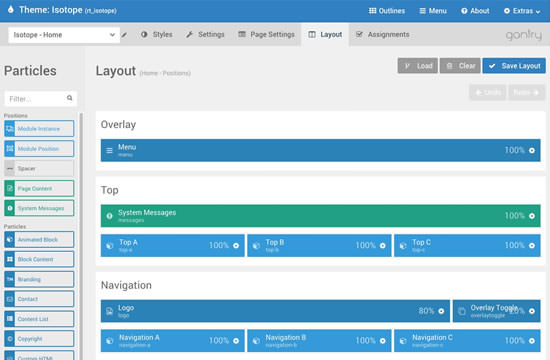The height and width of the screenshot is (360, 550).
Task: Open settings gear on Menu particle
Action: [532, 151]
